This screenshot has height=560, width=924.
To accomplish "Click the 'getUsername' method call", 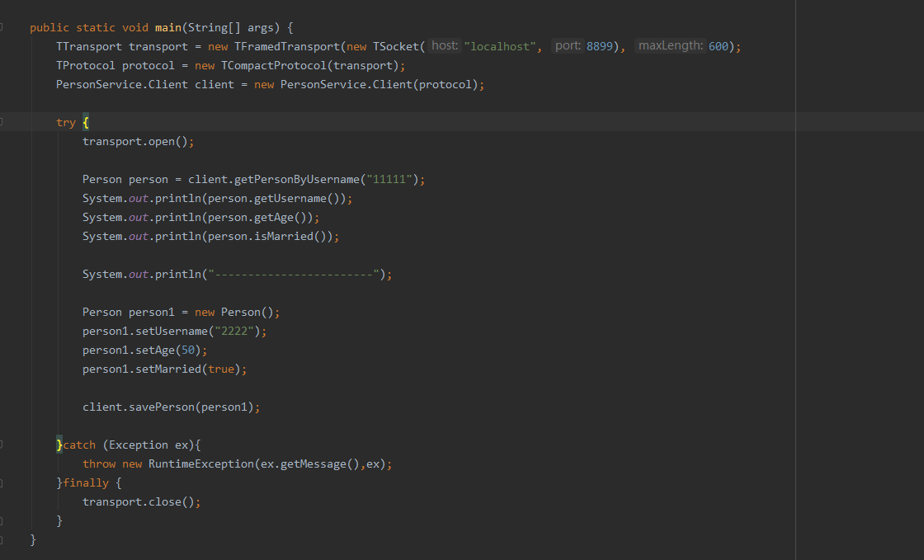I will 290,199.
